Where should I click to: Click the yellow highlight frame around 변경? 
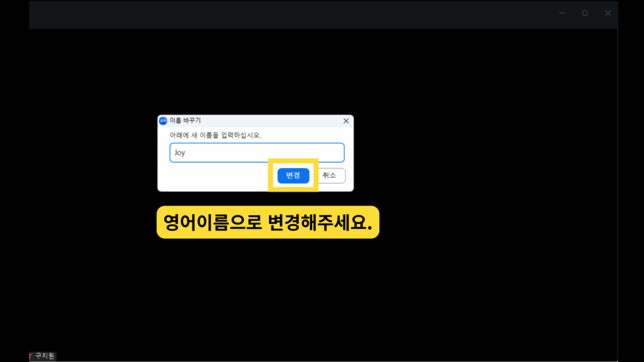(293, 161)
